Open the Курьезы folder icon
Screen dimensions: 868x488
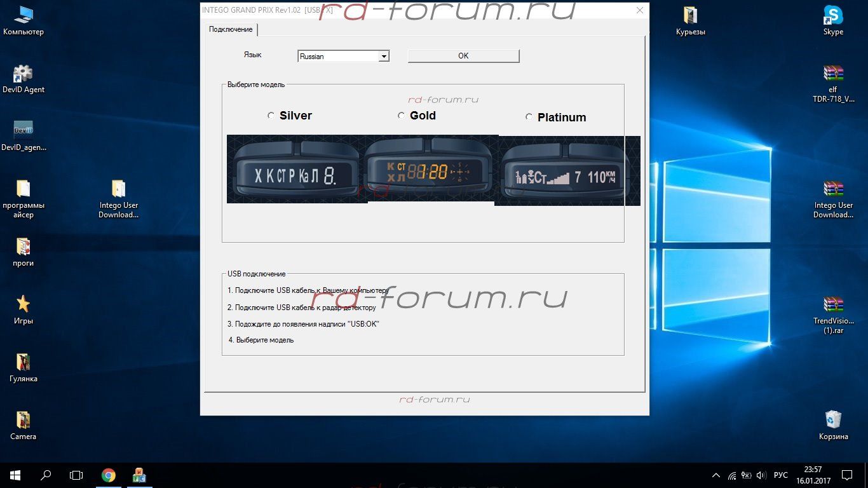tap(691, 21)
